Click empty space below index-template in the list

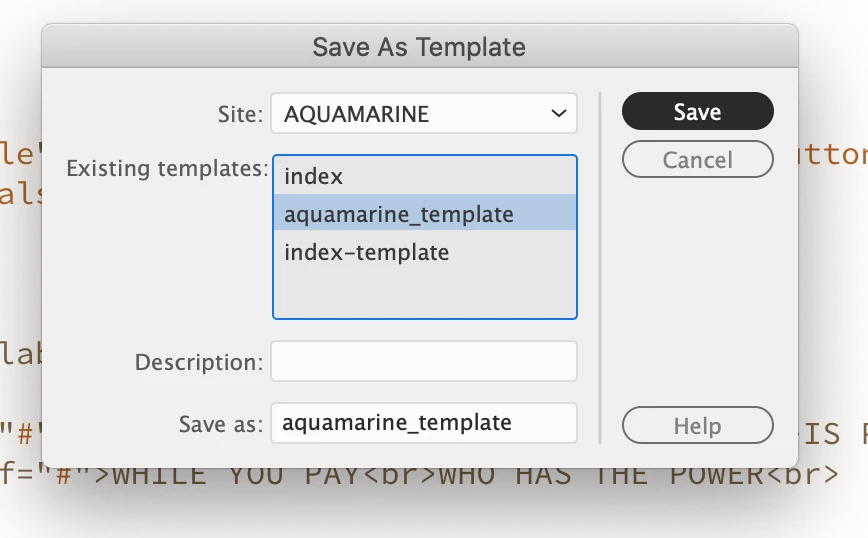(x=423, y=292)
